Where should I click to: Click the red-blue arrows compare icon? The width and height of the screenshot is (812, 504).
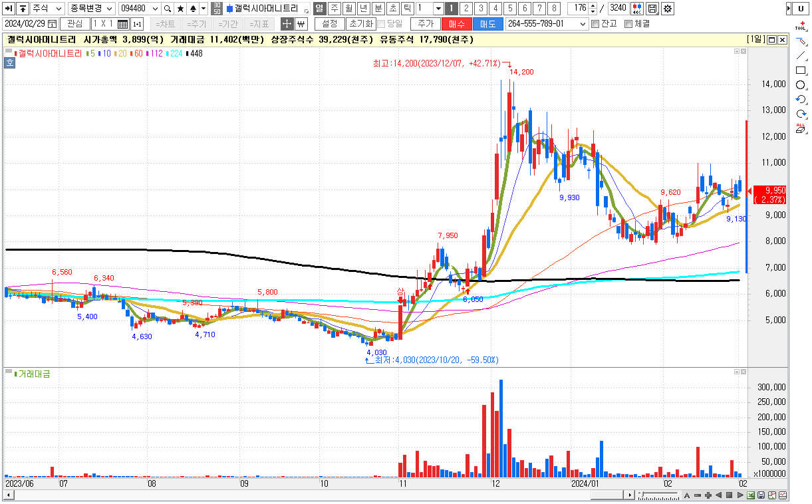click(637, 9)
